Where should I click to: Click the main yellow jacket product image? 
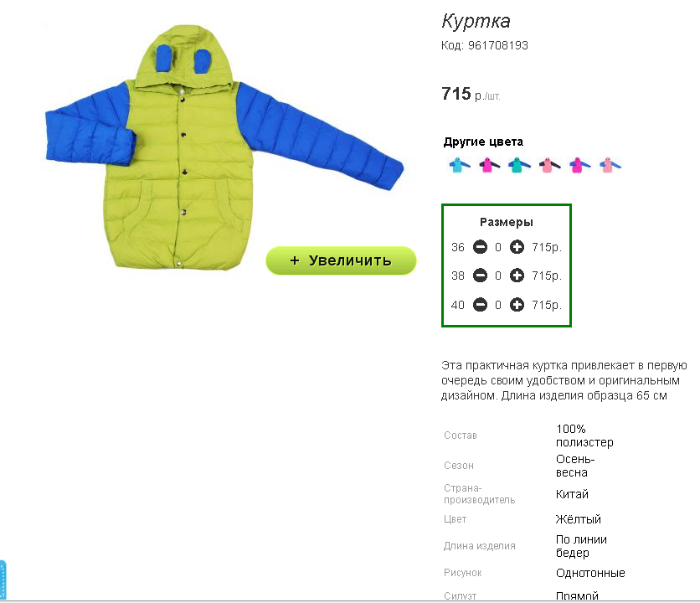pyautogui.click(x=224, y=147)
